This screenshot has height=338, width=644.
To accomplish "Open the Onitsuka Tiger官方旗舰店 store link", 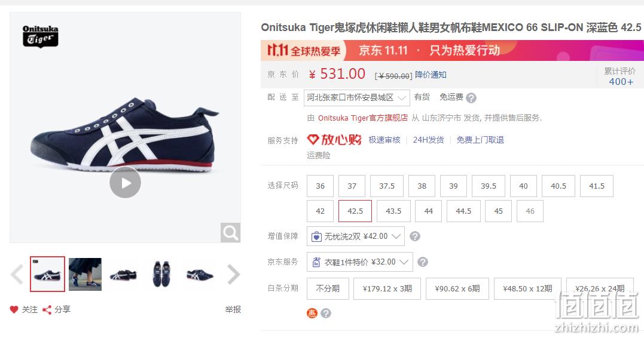I will (362, 118).
